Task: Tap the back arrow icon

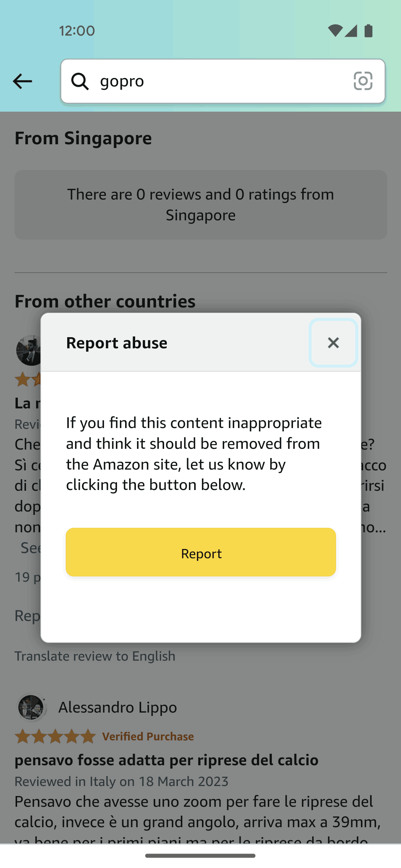Action: tap(22, 81)
